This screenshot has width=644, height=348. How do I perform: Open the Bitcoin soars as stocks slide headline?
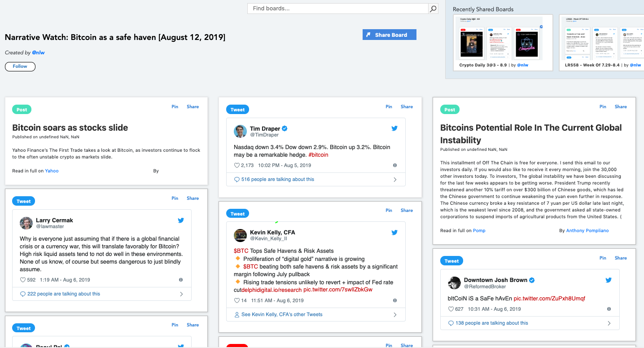[70, 128]
